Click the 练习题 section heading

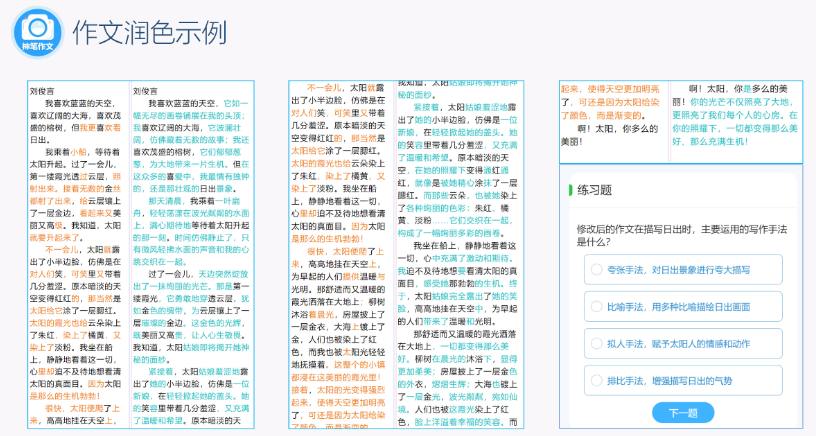(594, 190)
